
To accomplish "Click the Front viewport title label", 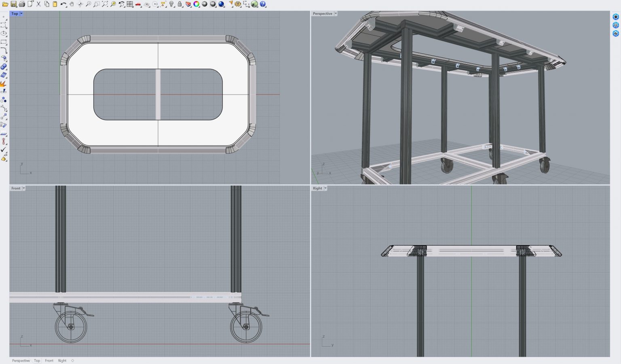I will pyautogui.click(x=16, y=188).
